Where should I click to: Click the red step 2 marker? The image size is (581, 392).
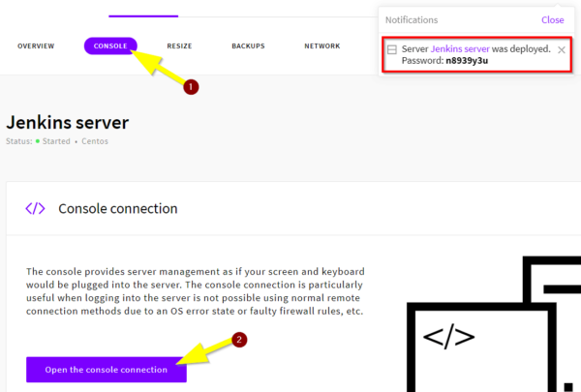tap(239, 339)
